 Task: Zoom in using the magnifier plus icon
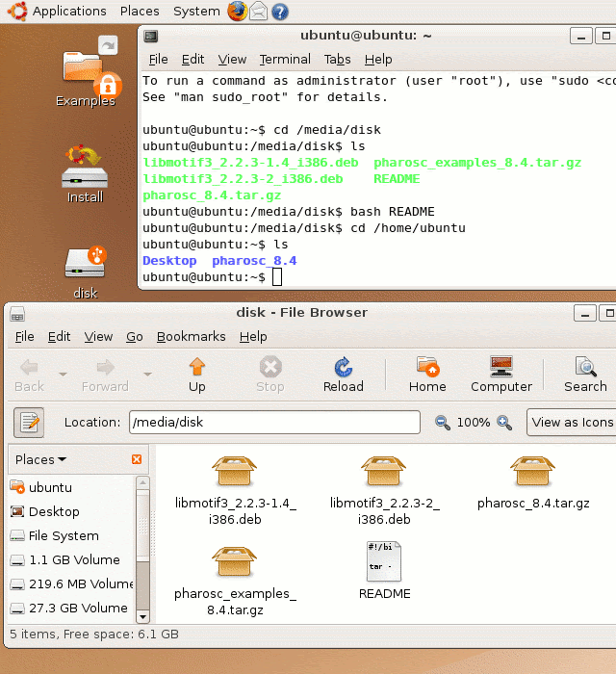click(504, 423)
